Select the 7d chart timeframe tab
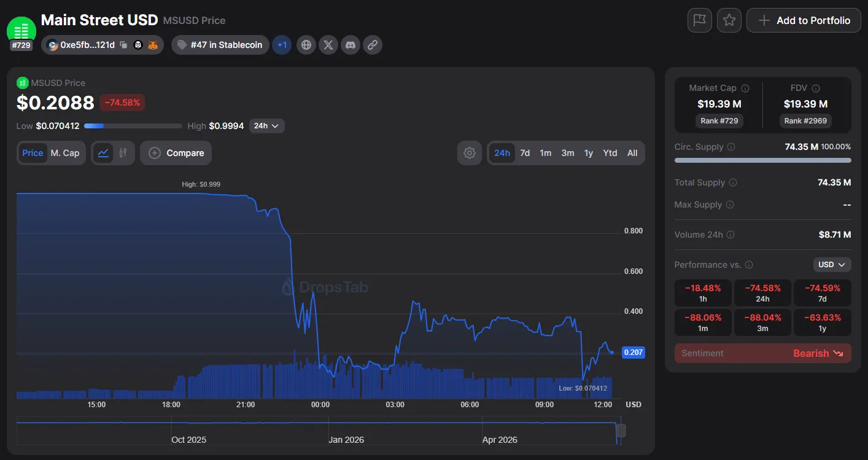The width and height of the screenshot is (868, 460). [525, 153]
